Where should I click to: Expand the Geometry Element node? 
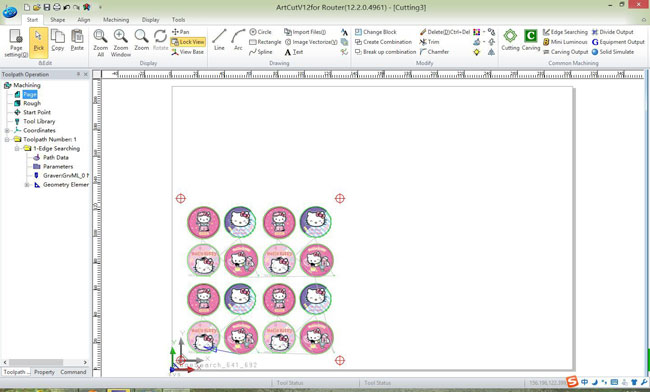tap(27, 185)
